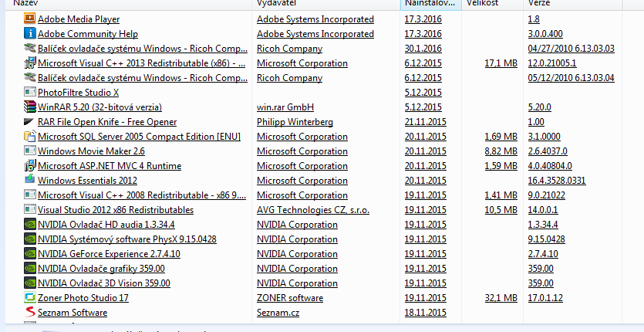Click the Visual C++ 2013 Redistributable icon
Viewport: 644px width, 332px height.
pyautogui.click(x=30, y=63)
